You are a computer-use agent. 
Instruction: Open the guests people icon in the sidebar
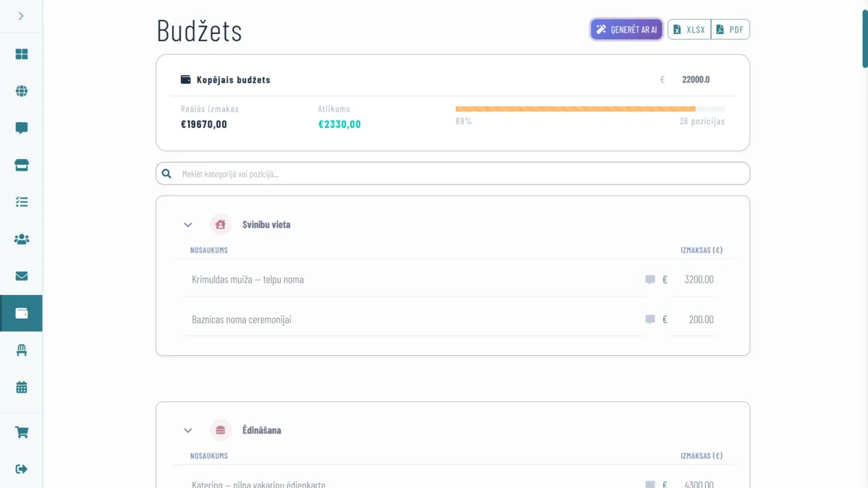tap(22, 239)
